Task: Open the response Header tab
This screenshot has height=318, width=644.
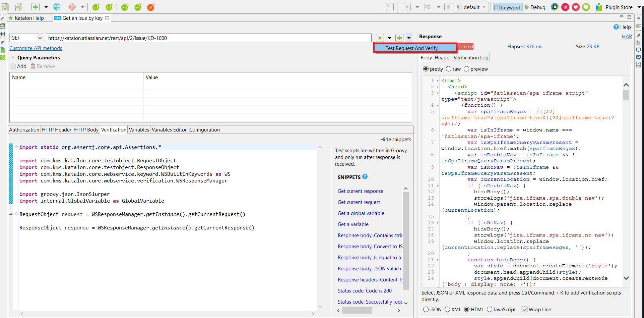Action: [443, 57]
